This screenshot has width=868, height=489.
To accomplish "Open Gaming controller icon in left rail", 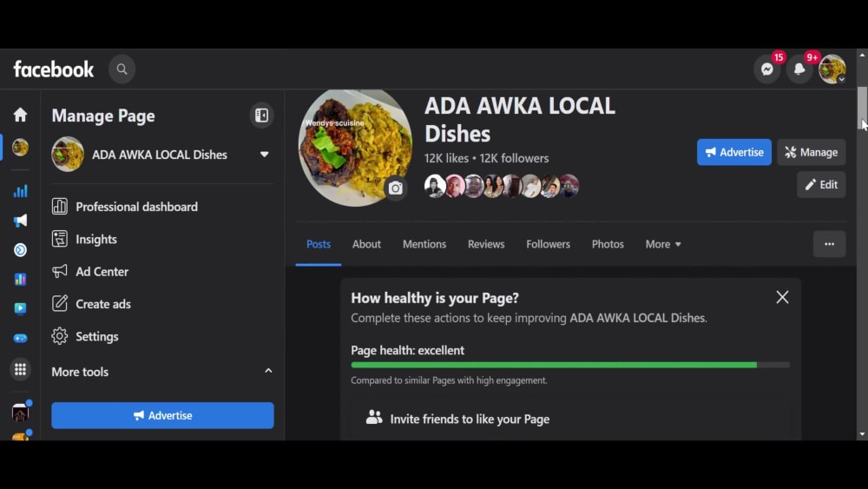I will pos(21,338).
